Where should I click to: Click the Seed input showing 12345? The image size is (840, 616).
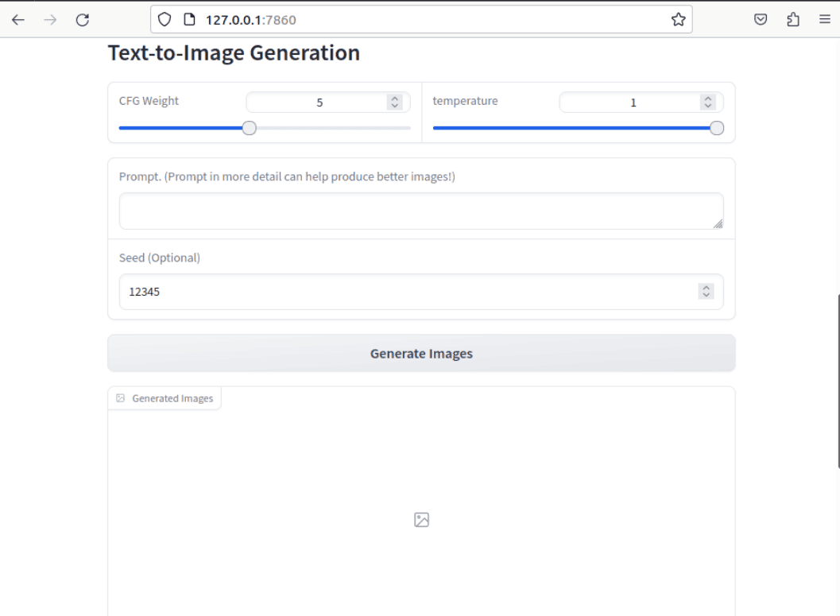(405, 292)
